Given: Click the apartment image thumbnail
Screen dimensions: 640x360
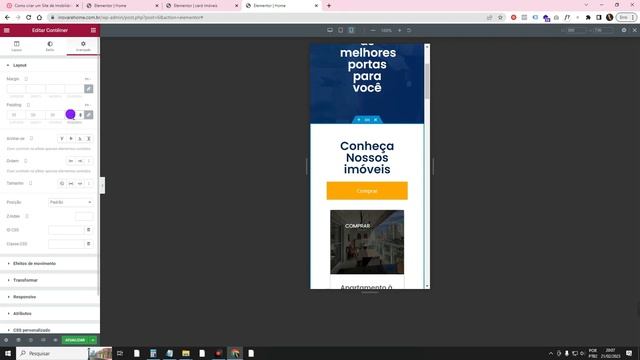Looking at the screenshot, I should tap(367, 242).
